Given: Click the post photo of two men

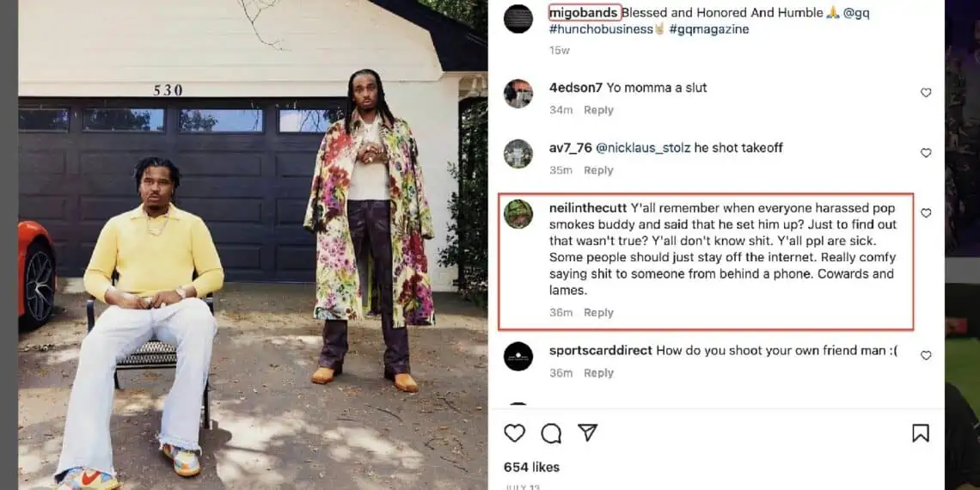Looking at the screenshot, I should (x=253, y=245).
